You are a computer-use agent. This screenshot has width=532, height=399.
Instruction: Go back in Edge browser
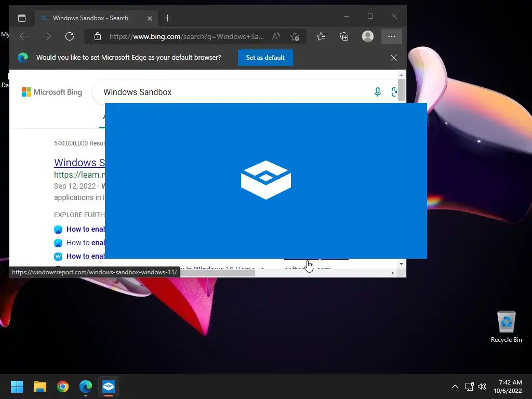point(24,36)
